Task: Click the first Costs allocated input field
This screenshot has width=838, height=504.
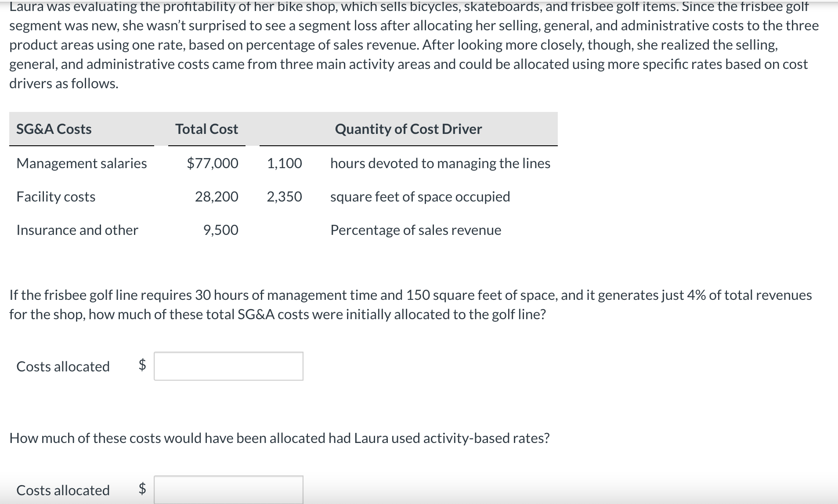Action: pos(228,366)
